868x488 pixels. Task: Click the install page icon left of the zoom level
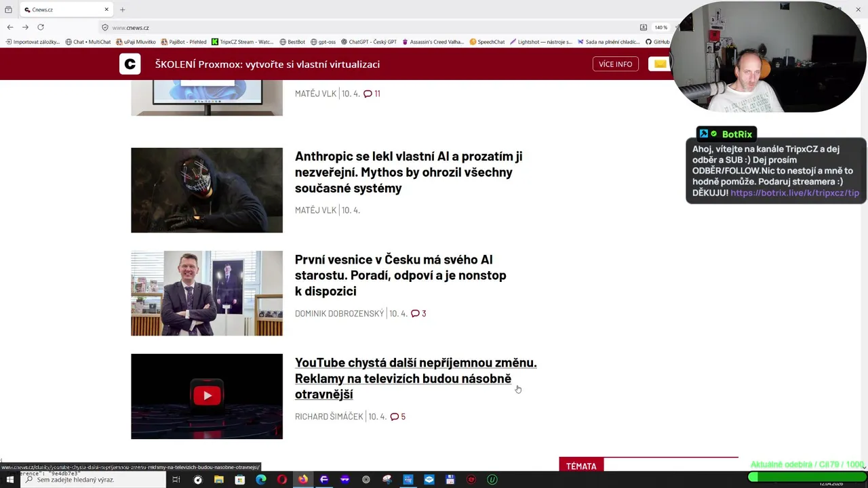(x=643, y=28)
